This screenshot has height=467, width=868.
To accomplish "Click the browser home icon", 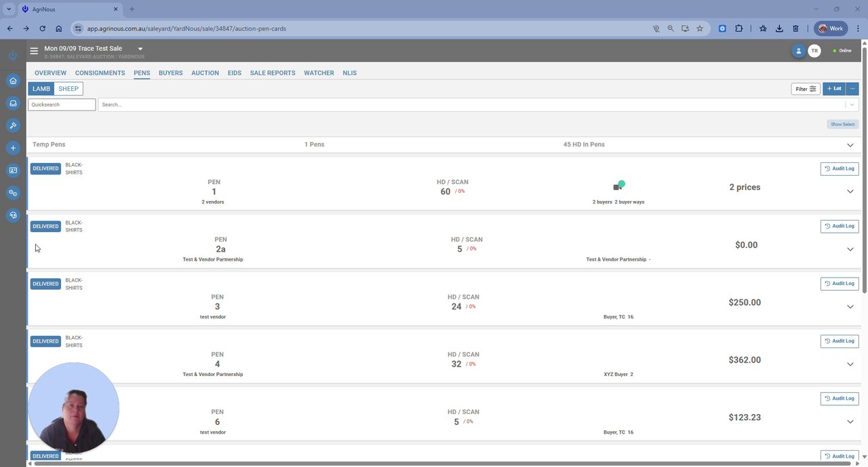I will pos(59,29).
